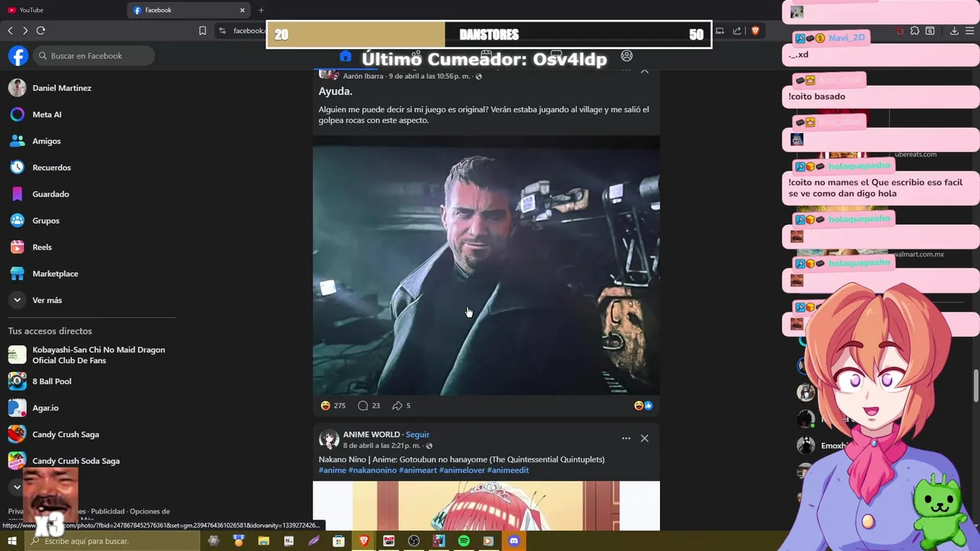The image size is (980, 551).
Task: Open File Explorer from the taskbar
Action: tap(263, 541)
